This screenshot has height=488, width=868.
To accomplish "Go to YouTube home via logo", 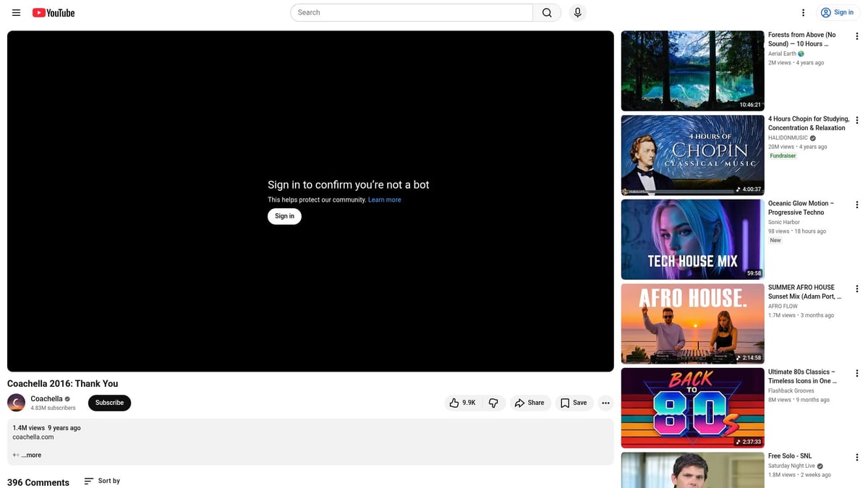I will point(54,12).
